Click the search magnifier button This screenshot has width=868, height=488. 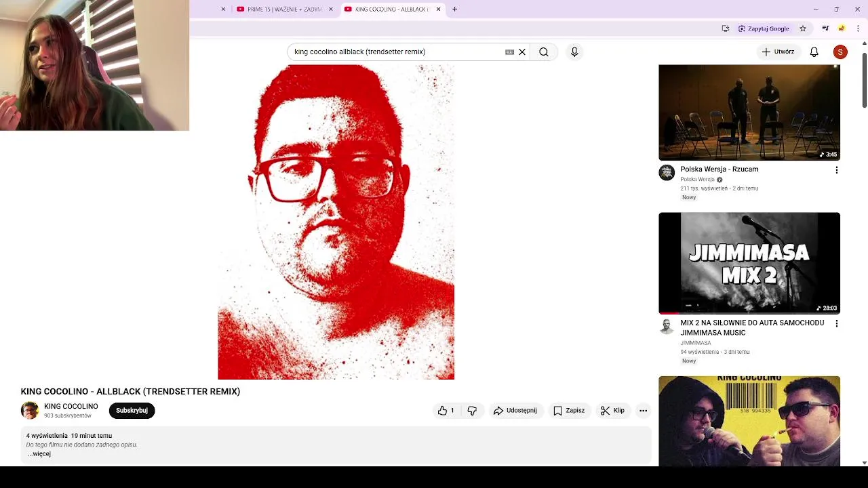pos(544,52)
